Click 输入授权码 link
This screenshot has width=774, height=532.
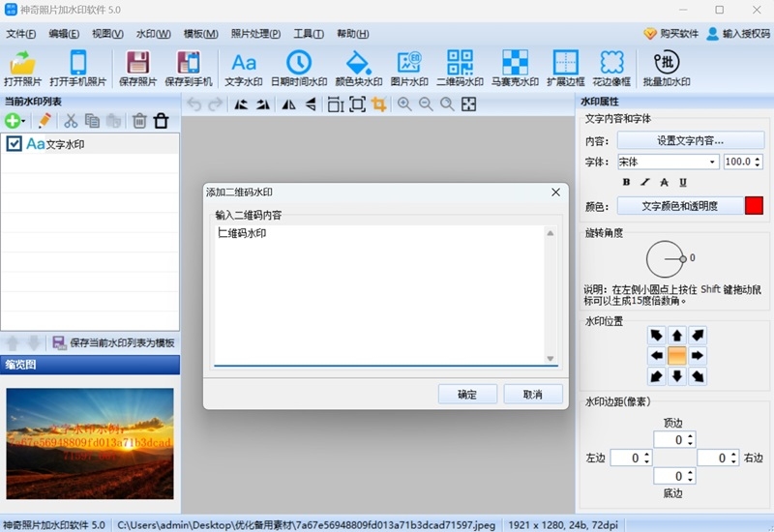738,34
